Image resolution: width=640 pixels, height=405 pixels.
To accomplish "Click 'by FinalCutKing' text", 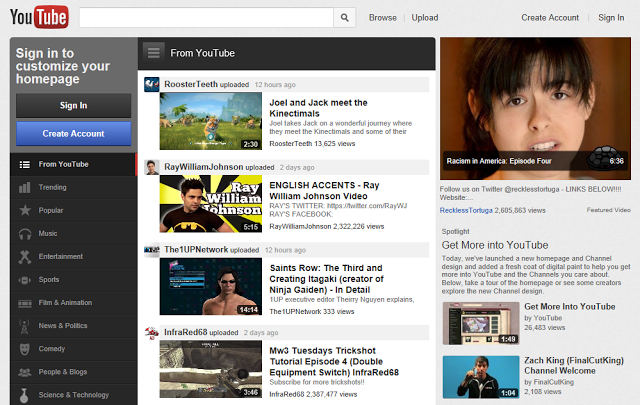I will coord(549,382).
